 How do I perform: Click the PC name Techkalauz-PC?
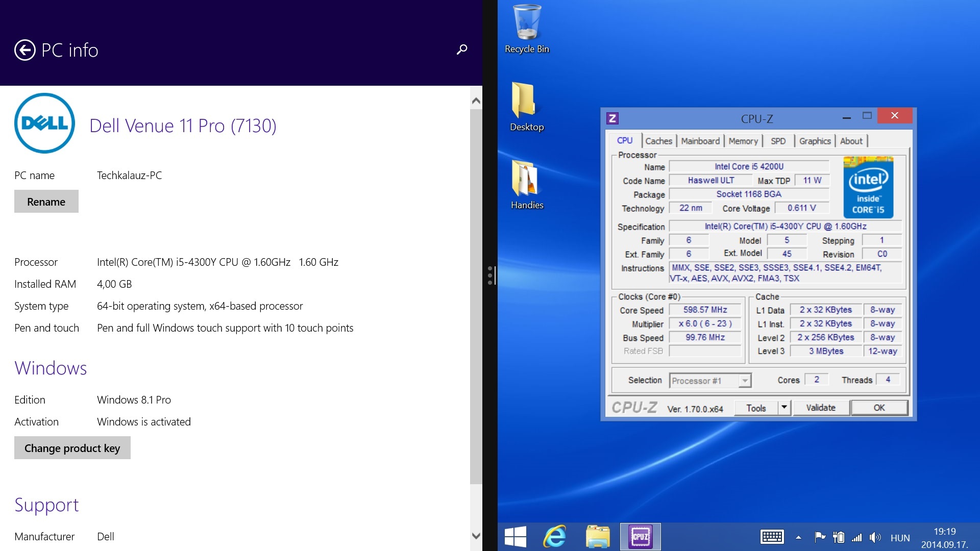(130, 176)
